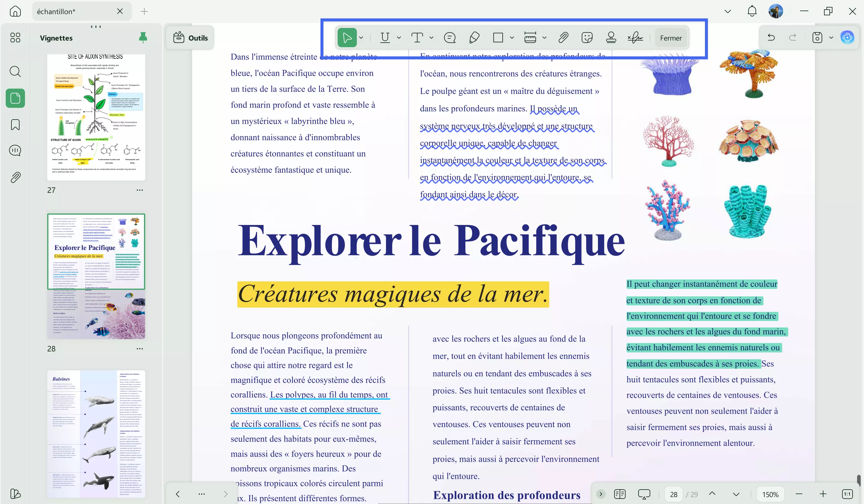
Task: Switch to 1:1 zoom ratio
Action: click(847, 494)
